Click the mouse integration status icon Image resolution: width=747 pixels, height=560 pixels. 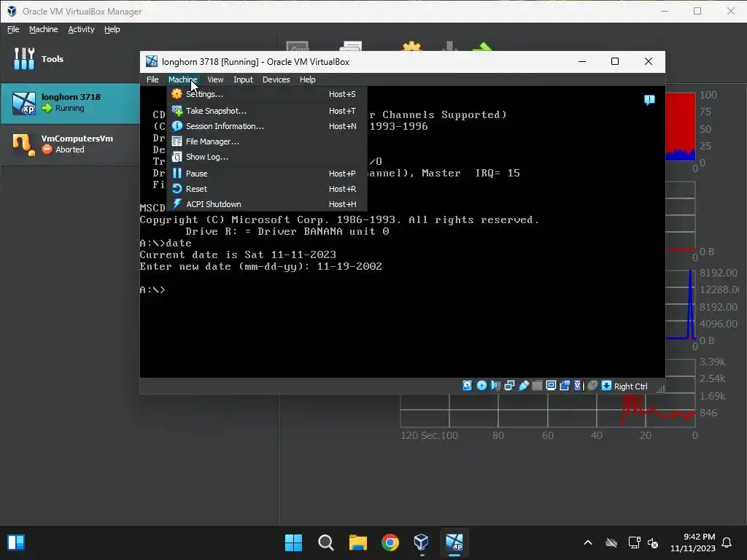pyautogui.click(x=592, y=386)
